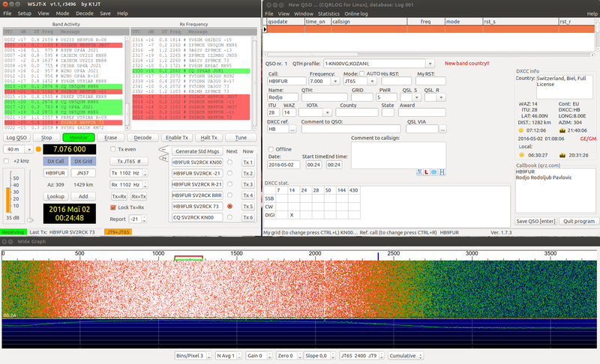600x364 pixels.
Task: Click the DX Grid field JN37
Action: point(83,173)
